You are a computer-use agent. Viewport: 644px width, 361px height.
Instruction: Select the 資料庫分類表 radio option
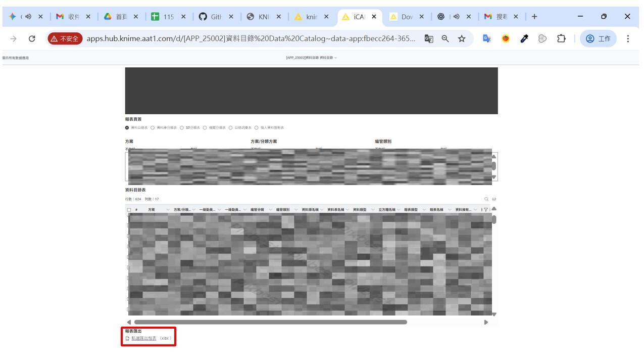153,128
